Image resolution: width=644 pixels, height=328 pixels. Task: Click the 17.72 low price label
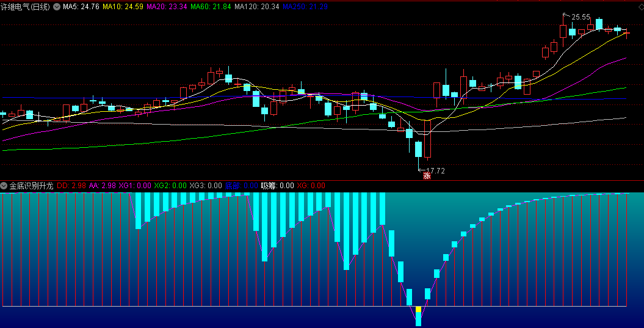pos(435,171)
